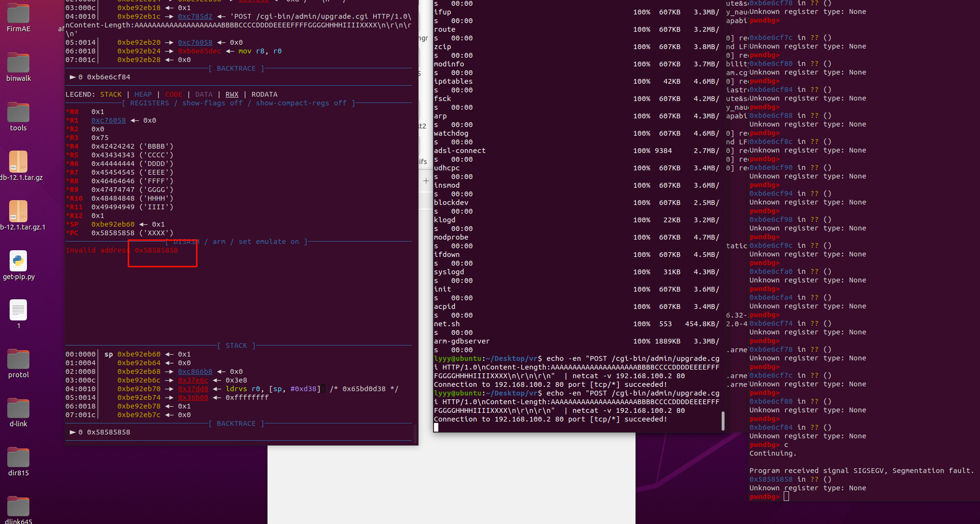Select the get-pip.py Python file icon

(x=18, y=261)
